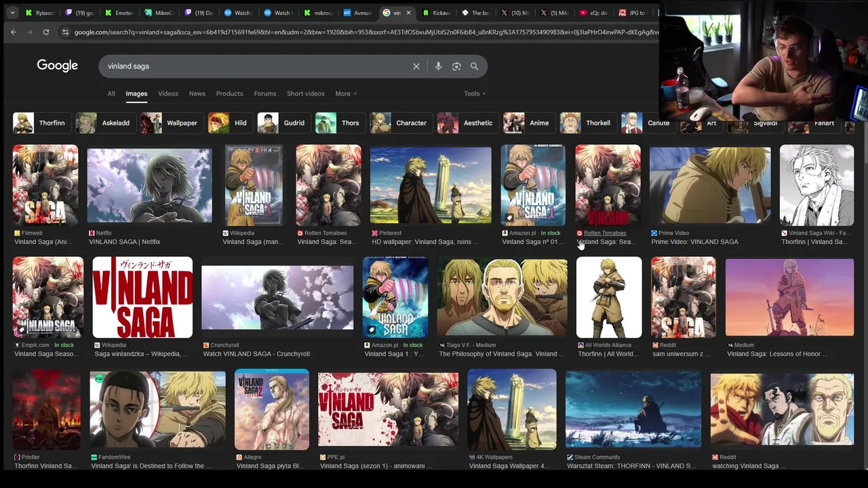Filter by the Anime chip
The height and width of the screenshot is (488, 868).
(528, 123)
